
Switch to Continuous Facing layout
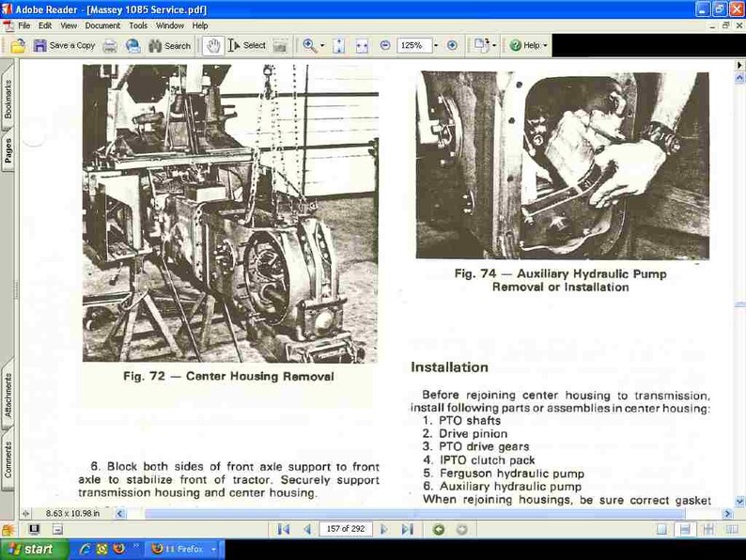[x=708, y=529]
